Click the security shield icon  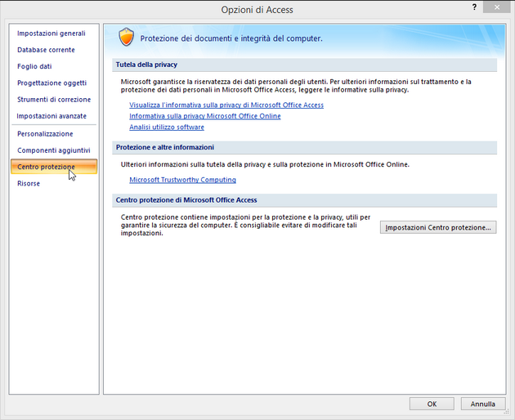(x=126, y=37)
